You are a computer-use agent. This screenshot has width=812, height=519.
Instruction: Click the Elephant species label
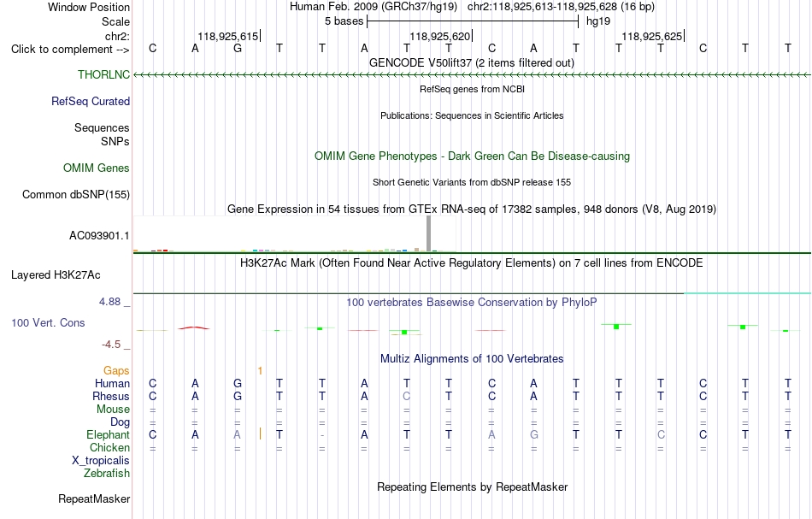(x=108, y=434)
